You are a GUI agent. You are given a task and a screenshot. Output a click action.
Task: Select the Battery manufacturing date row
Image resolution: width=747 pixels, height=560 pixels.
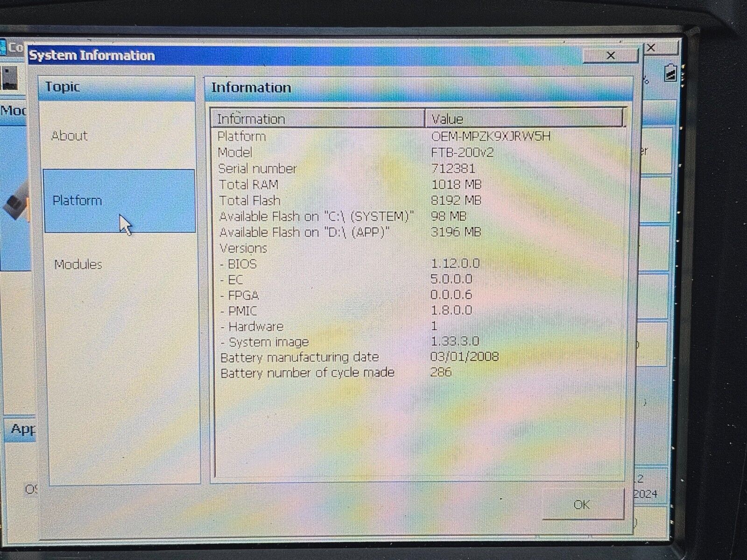pos(418,357)
